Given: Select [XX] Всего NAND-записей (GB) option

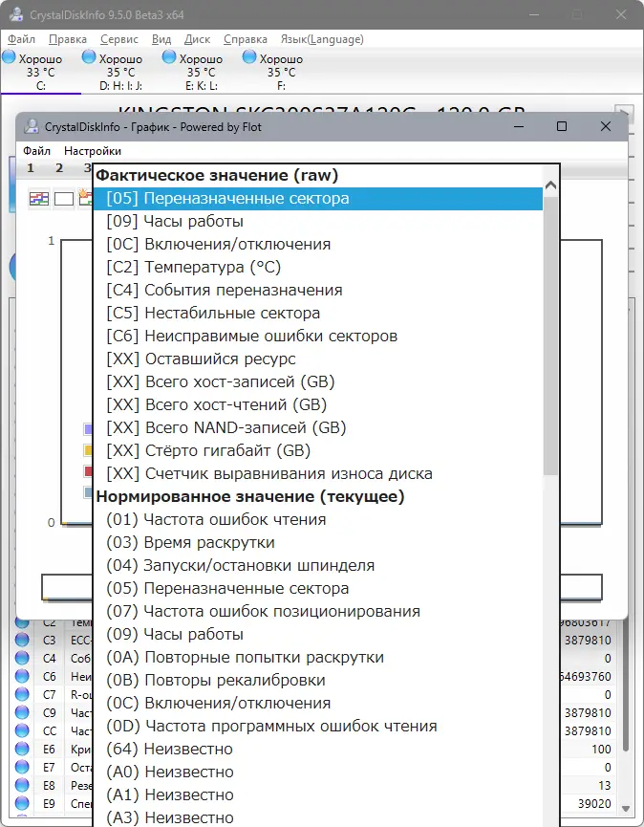Looking at the screenshot, I should click(x=318, y=427).
